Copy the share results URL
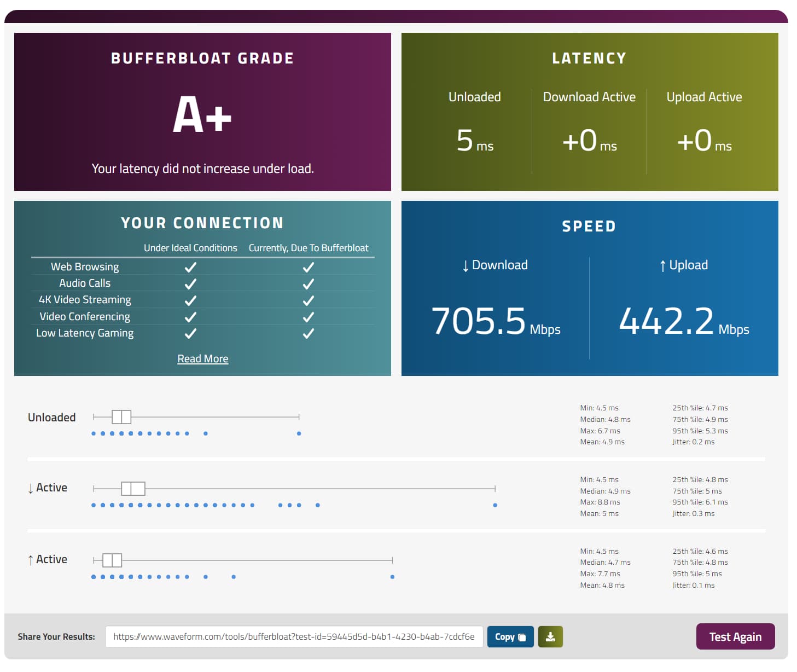This screenshot has width=797, height=672. pos(510,636)
